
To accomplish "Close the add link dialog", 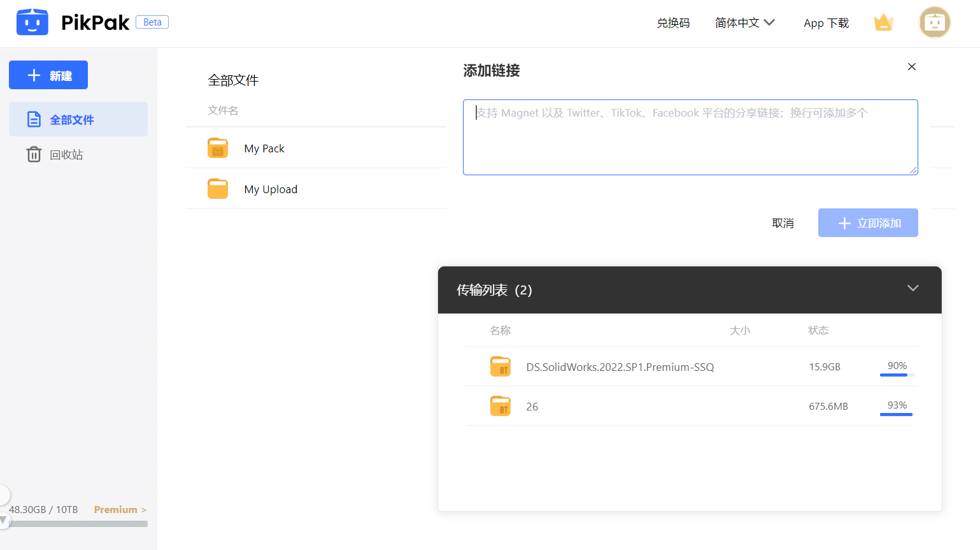I will [x=912, y=66].
